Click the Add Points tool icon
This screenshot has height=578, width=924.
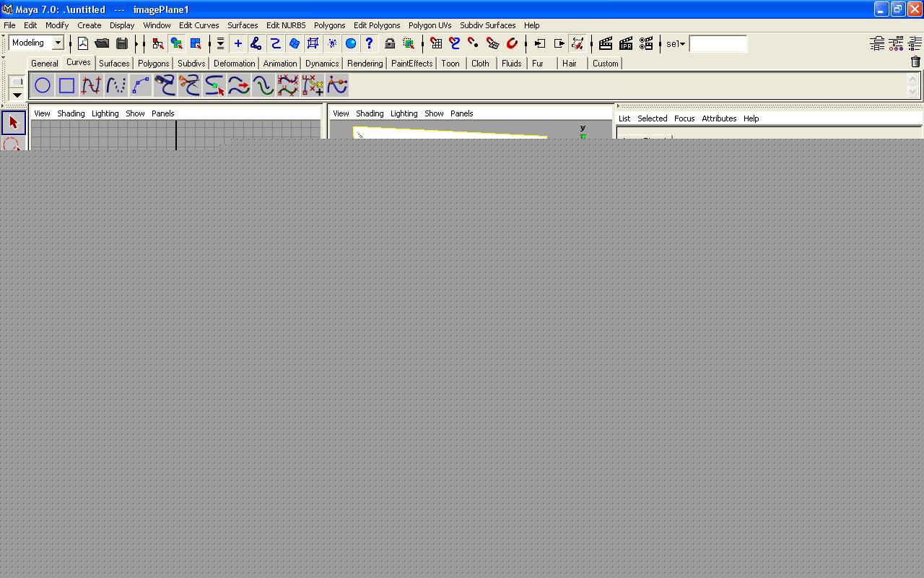(313, 85)
